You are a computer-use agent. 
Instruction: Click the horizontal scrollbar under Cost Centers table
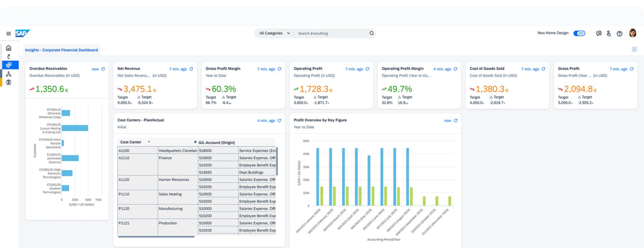[156, 237]
